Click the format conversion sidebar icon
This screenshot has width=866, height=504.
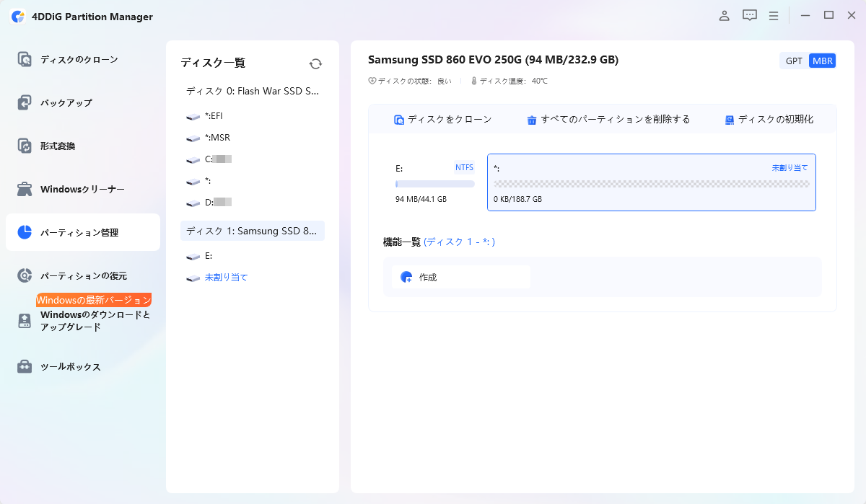click(x=25, y=146)
